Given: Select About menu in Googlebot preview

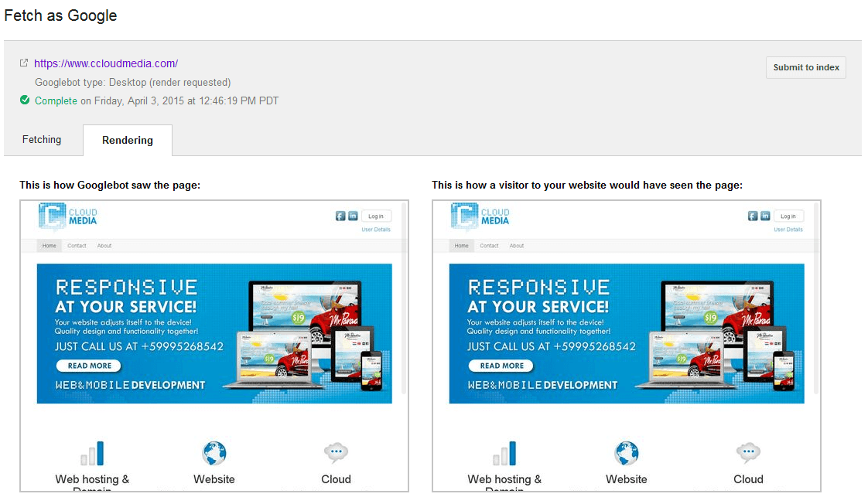Looking at the screenshot, I should [104, 246].
